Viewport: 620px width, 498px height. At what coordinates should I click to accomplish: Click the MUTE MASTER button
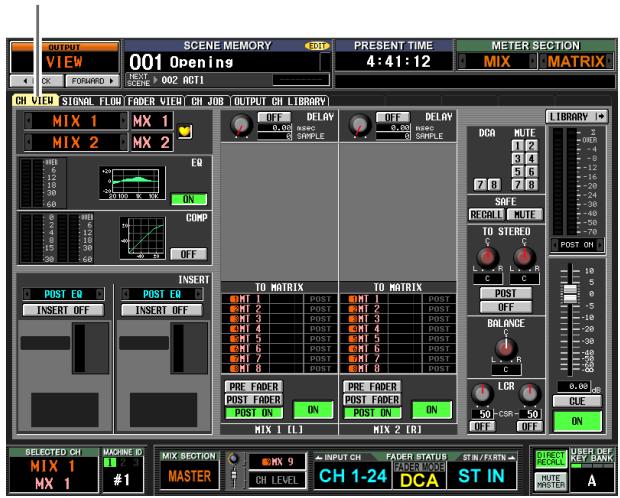pyautogui.click(x=550, y=481)
